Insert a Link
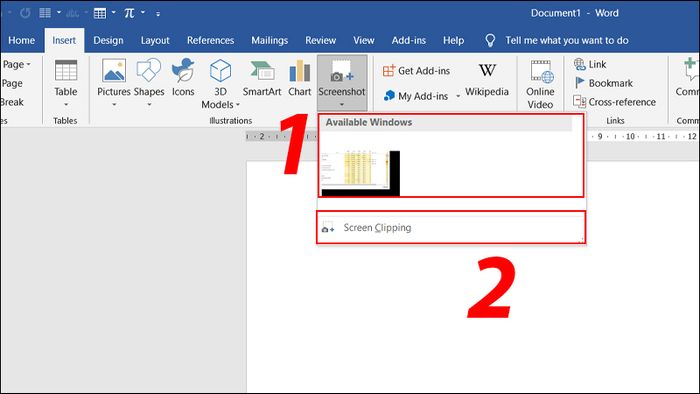The width and height of the screenshot is (700, 394). pos(590,64)
